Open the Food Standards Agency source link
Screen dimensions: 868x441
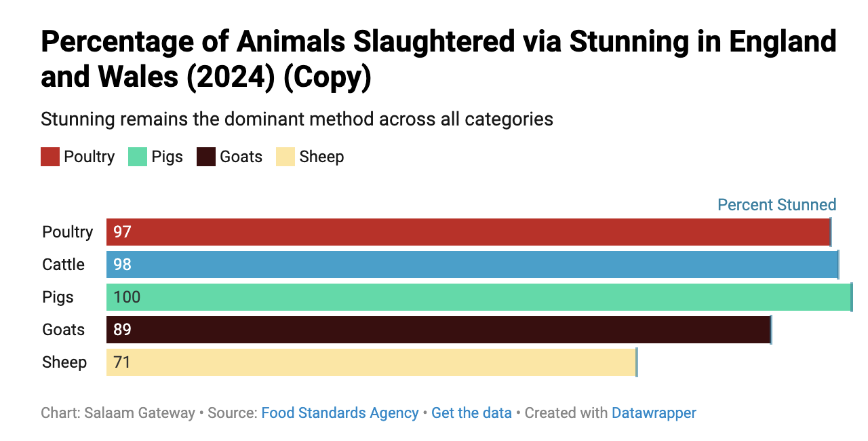pyautogui.click(x=340, y=413)
